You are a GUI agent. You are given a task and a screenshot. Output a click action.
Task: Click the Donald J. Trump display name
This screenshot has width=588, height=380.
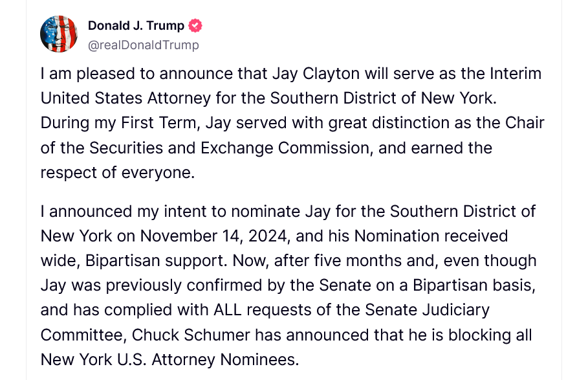coord(136,26)
